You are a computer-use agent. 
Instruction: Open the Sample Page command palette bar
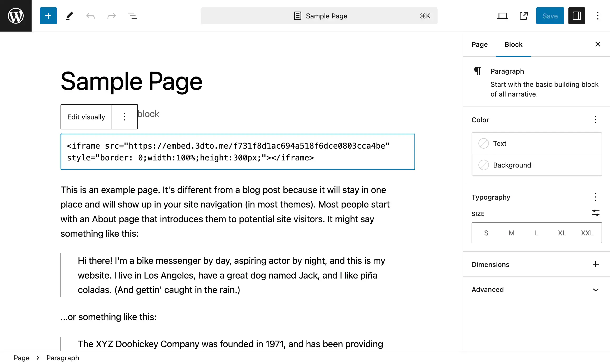(319, 16)
